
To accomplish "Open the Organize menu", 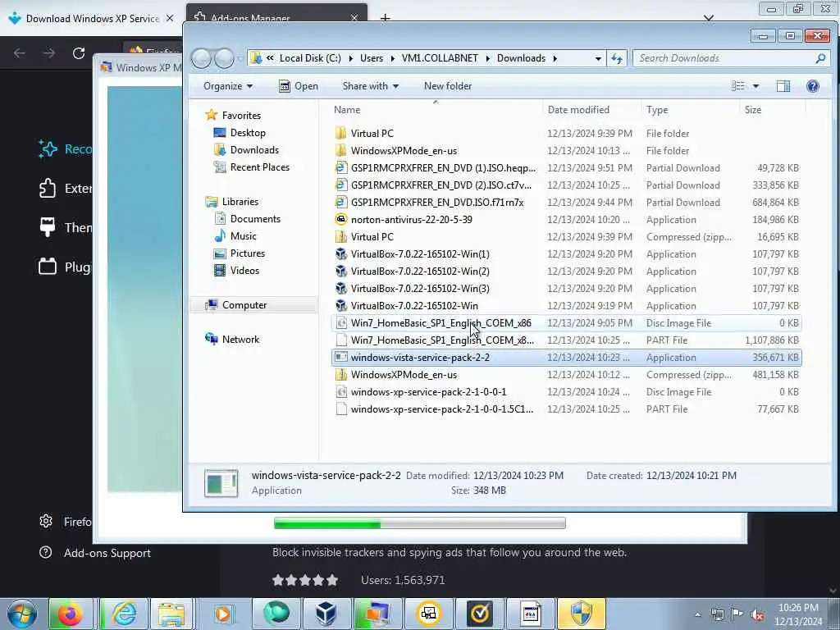I will pos(228,85).
